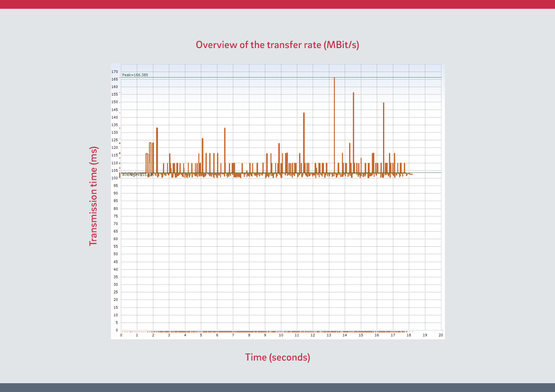The width and height of the screenshot is (555, 392).
Task: Click the 135 tick on the vertical axis
Action: click(114, 125)
